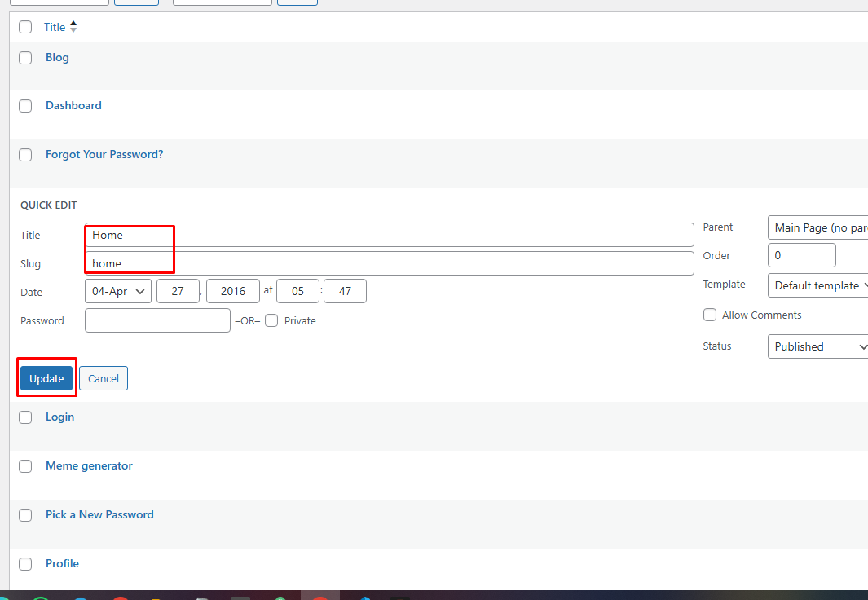Tick the checkbox for the Dashboard page
The height and width of the screenshot is (600, 868).
pos(25,106)
